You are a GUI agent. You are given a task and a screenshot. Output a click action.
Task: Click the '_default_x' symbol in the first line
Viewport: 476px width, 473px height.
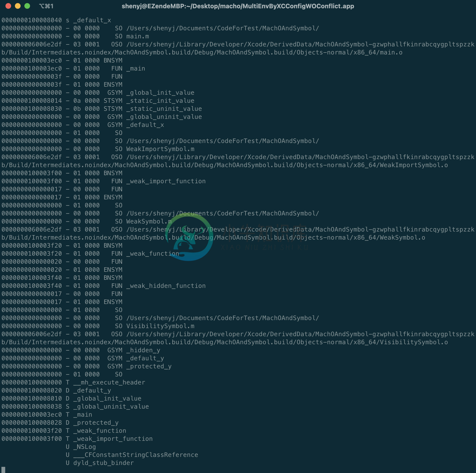[x=92, y=20]
